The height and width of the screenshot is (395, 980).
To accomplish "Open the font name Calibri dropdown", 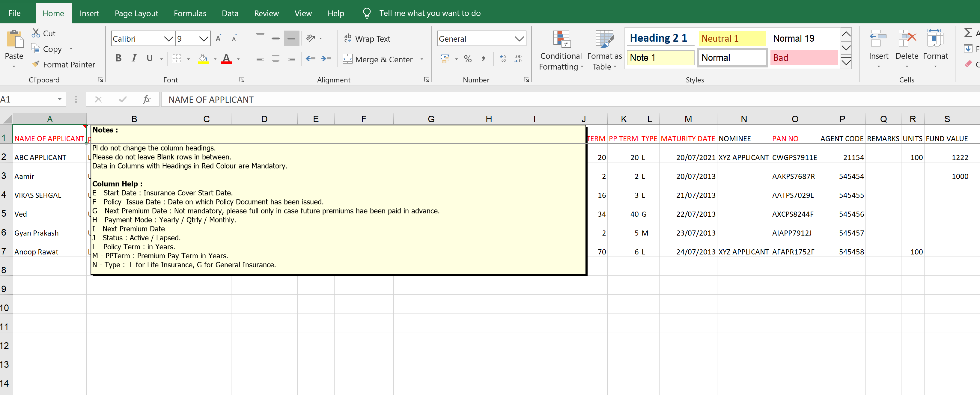I will (168, 39).
